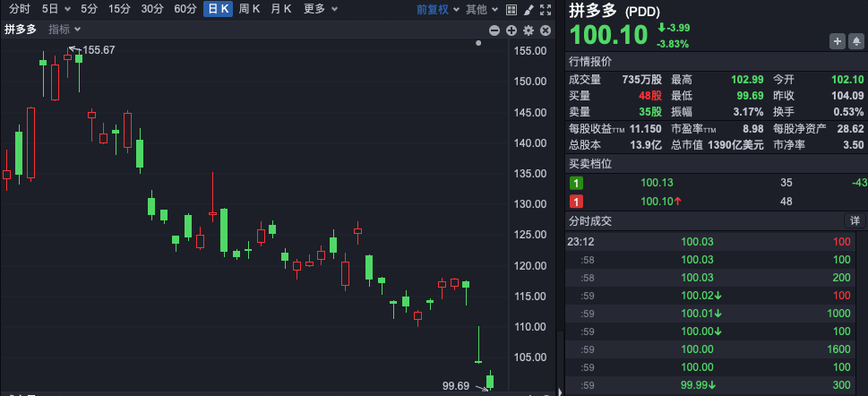
Task: Select the 月K monthly chart
Action: pyautogui.click(x=281, y=9)
